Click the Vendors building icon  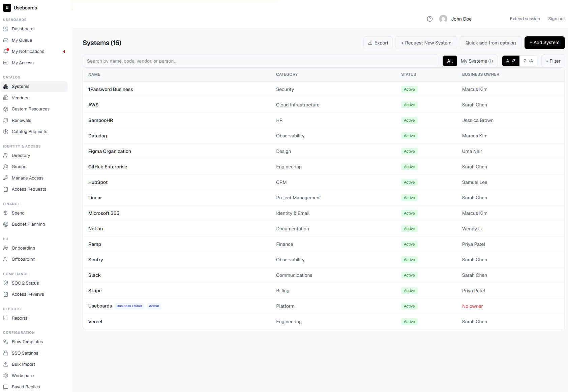pos(6,98)
